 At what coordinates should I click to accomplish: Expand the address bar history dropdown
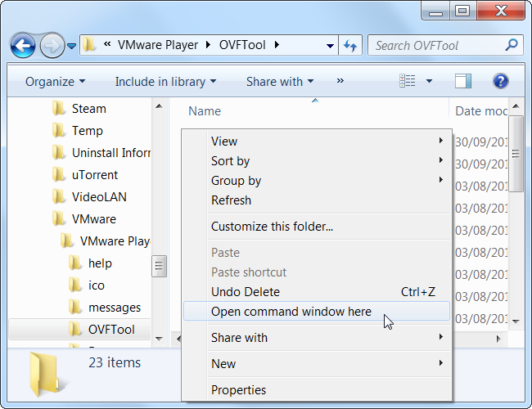click(x=330, y=46)
